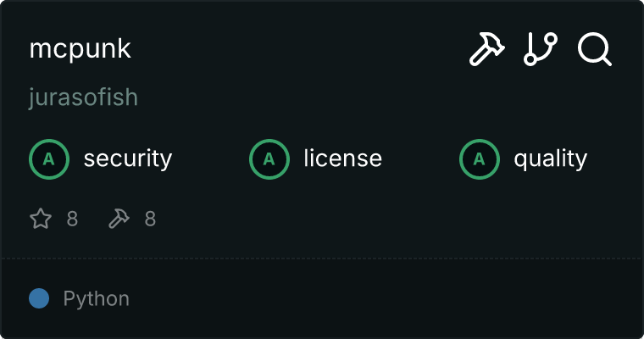Screen dimensions: 644x339
Task: Open the jurasofish author profile
Action: coord(83,97)
